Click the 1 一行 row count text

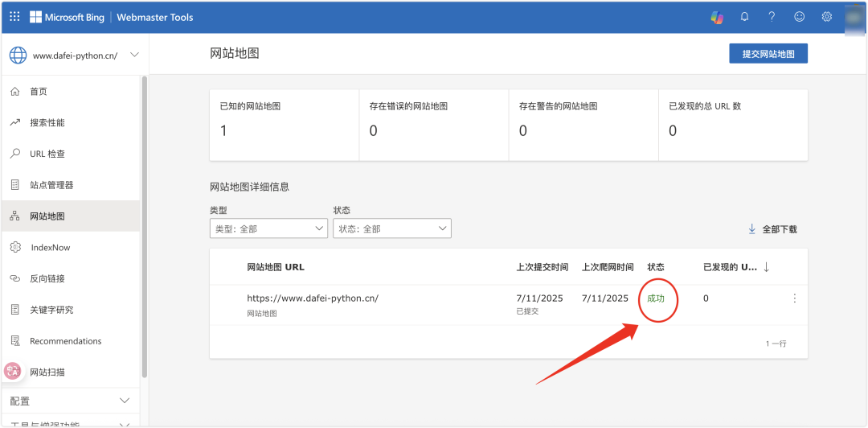tap(776, 344)
